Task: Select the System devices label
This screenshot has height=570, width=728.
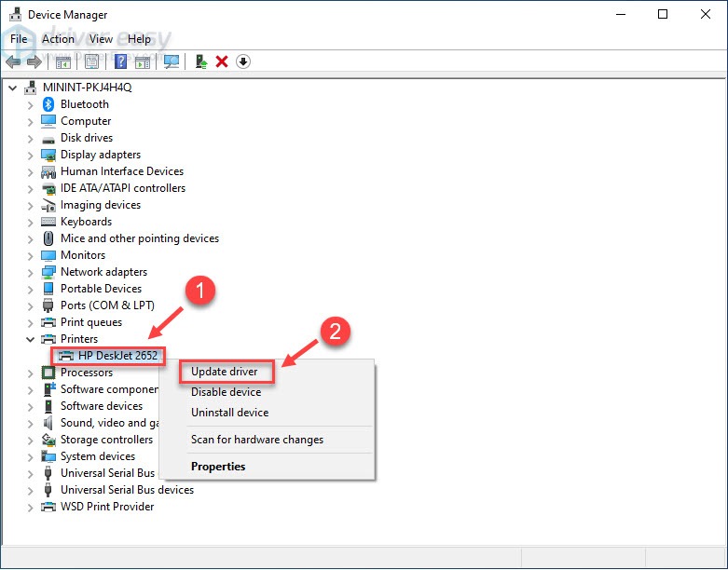Action: pyautogui.click(x=98, y=456)
